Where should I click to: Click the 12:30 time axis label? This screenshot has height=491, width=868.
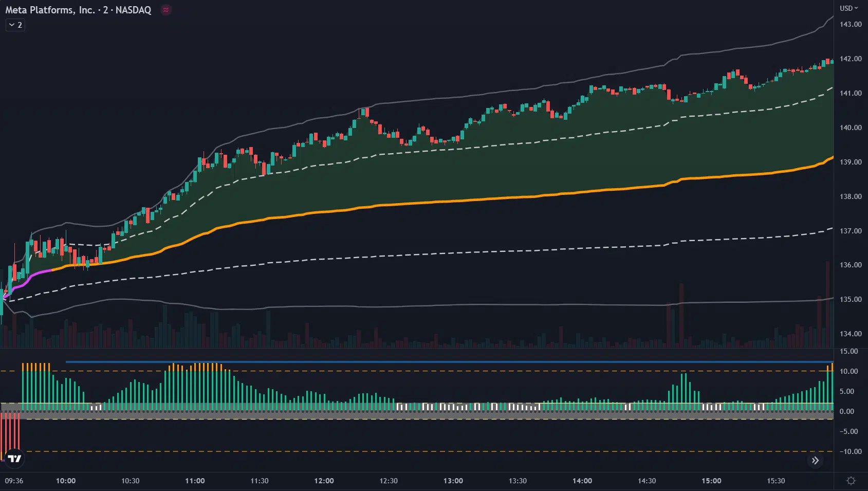tap(389, 481)
